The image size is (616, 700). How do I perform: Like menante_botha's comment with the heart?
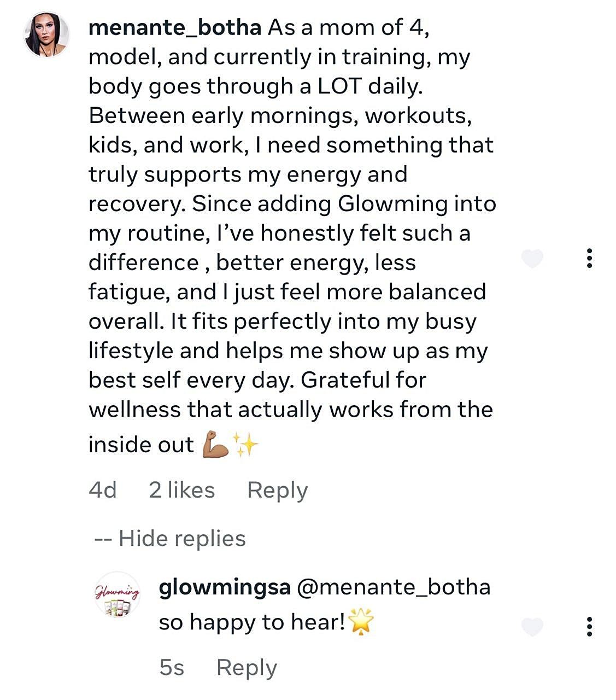[532, 258]
